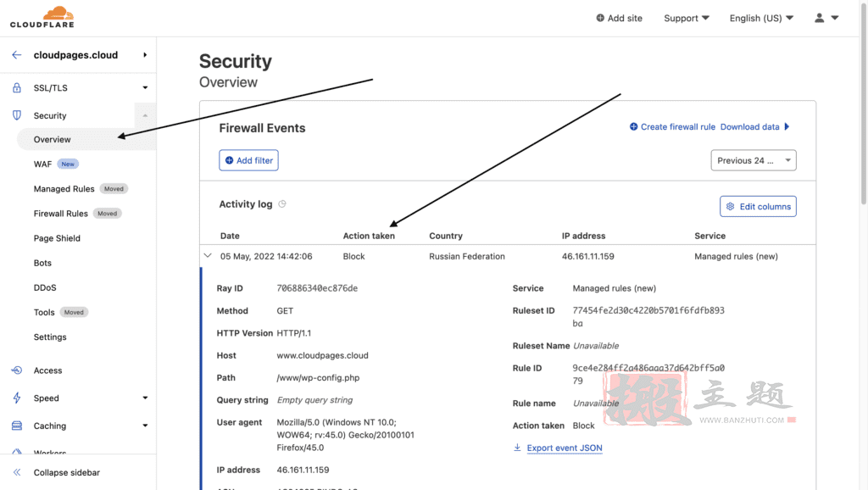This screenshot has height=490, width=868.
Task: Click the Rule ID value
Action: (x=648, y=375)
